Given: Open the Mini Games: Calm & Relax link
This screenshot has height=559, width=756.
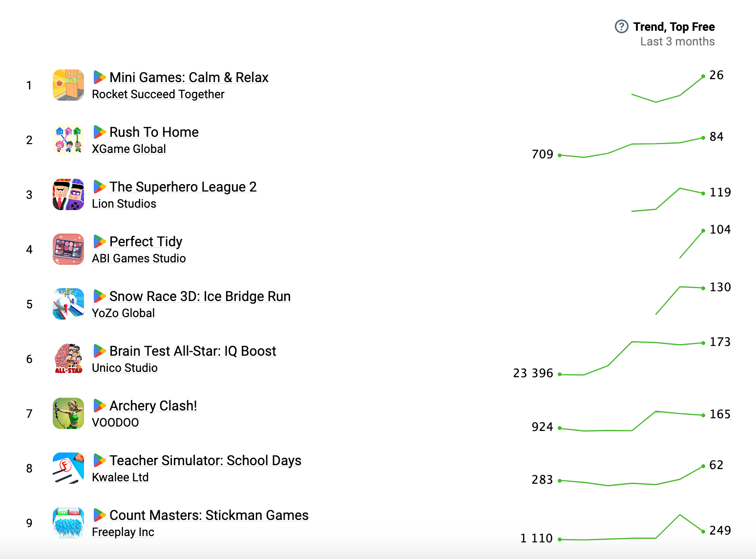Looking at the screenshot, I should 189,77.
